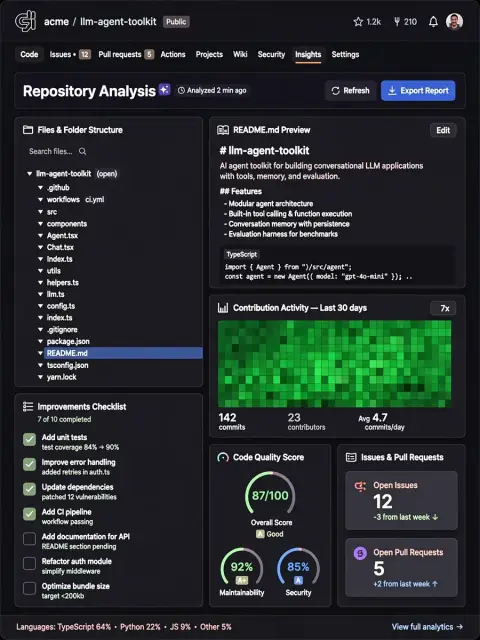Click the 85% Security gauge
The image size is (480, 640).
298,567
